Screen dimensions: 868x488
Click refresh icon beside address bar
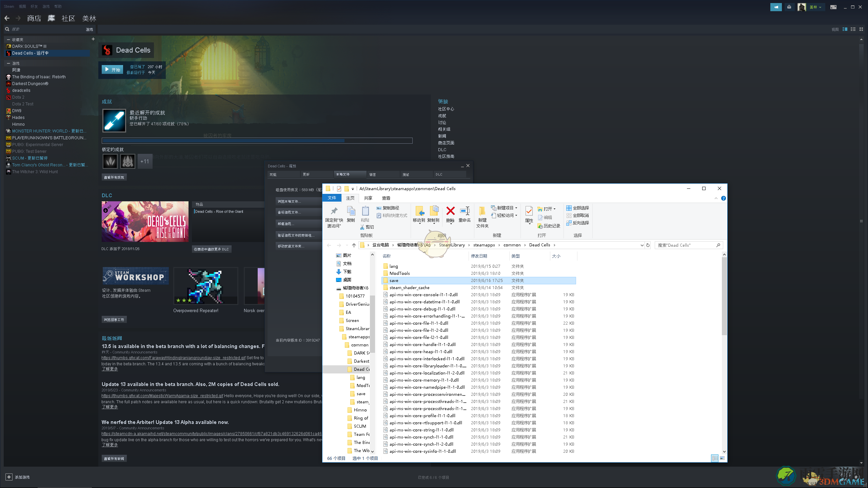648,245
